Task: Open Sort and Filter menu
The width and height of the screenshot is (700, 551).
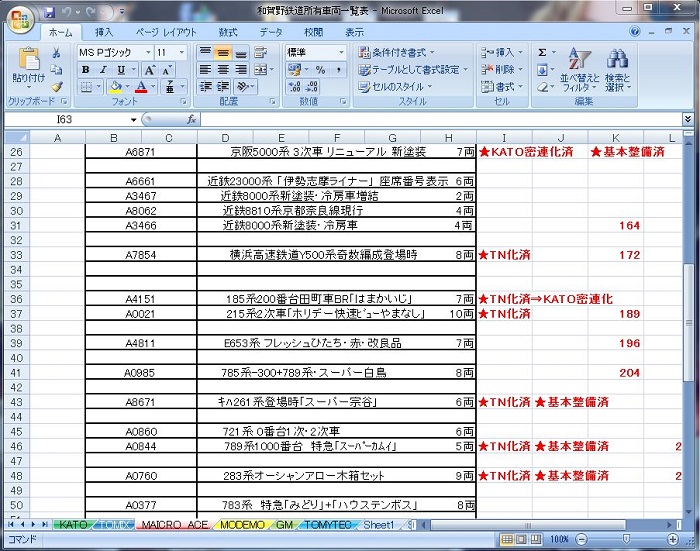Action: point(579,70)
